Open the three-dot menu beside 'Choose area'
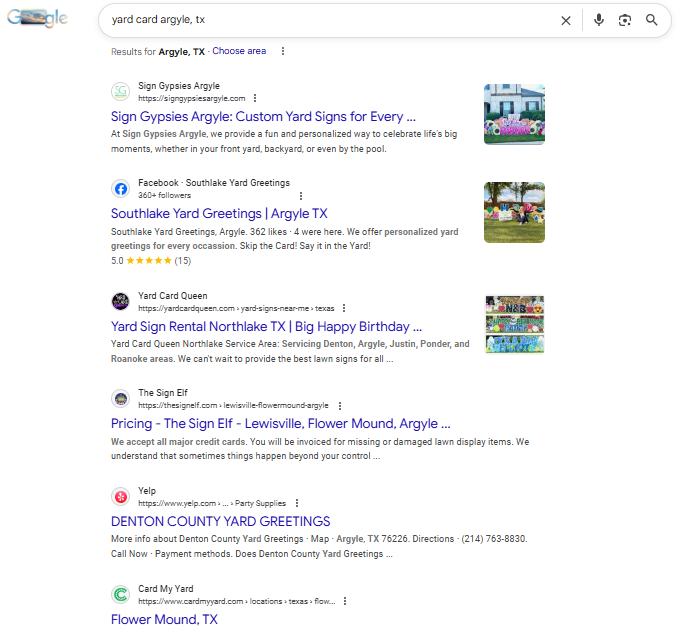This screenshot has width=678, height=627. coord(283,51)
